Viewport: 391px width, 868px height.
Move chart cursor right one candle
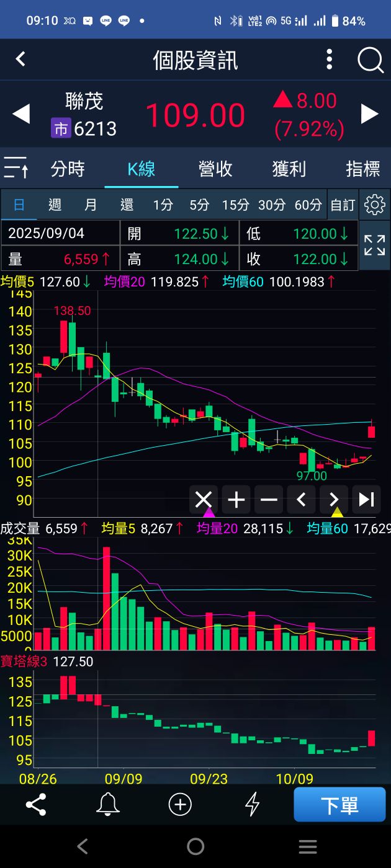pos(334,499)
